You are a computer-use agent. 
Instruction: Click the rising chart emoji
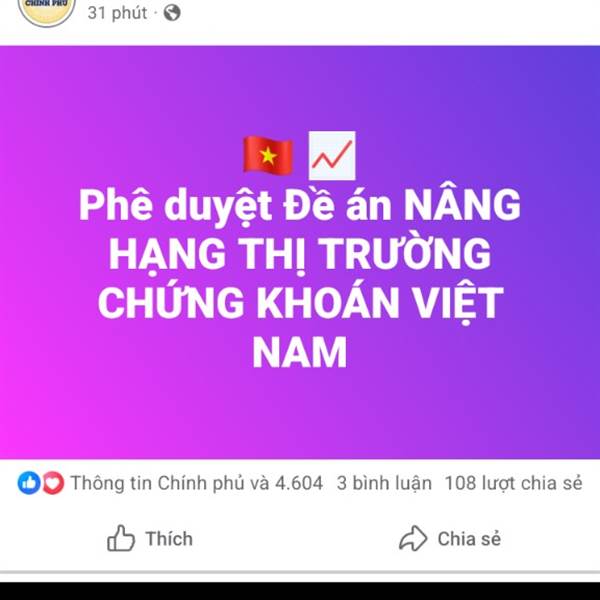[332, 155]
